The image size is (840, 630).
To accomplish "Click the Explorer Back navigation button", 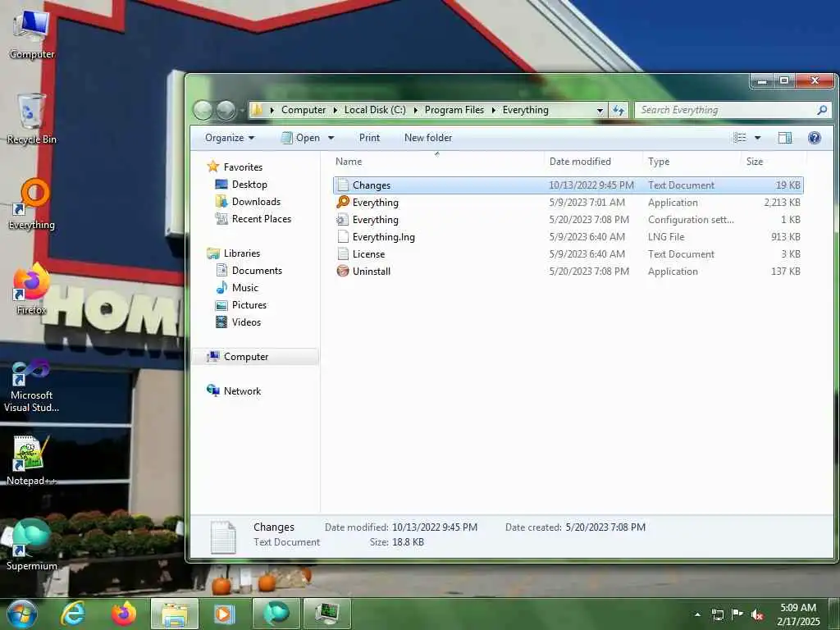I will coord(203,110).
